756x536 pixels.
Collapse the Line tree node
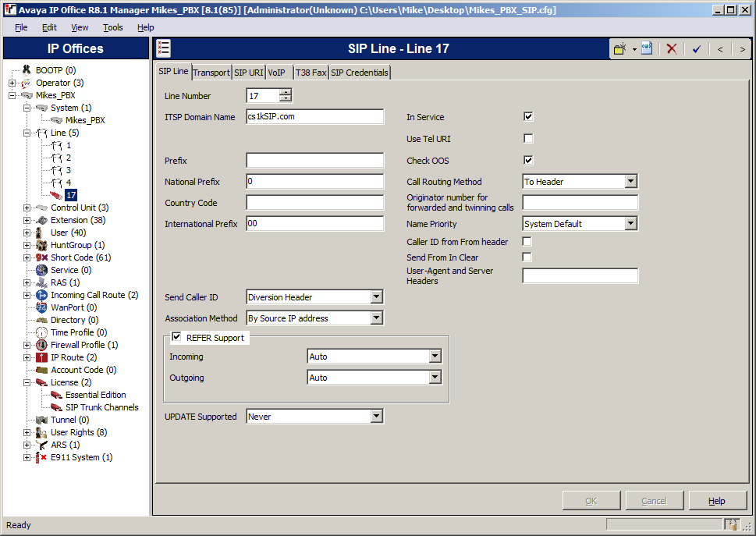click(x=27, y=133)
